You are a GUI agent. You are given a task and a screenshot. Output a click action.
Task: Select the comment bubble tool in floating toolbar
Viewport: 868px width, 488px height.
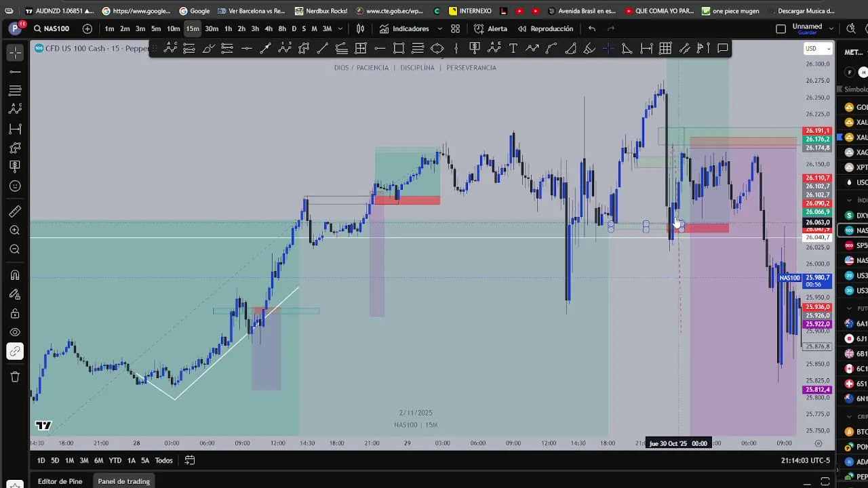pos(723,48)
